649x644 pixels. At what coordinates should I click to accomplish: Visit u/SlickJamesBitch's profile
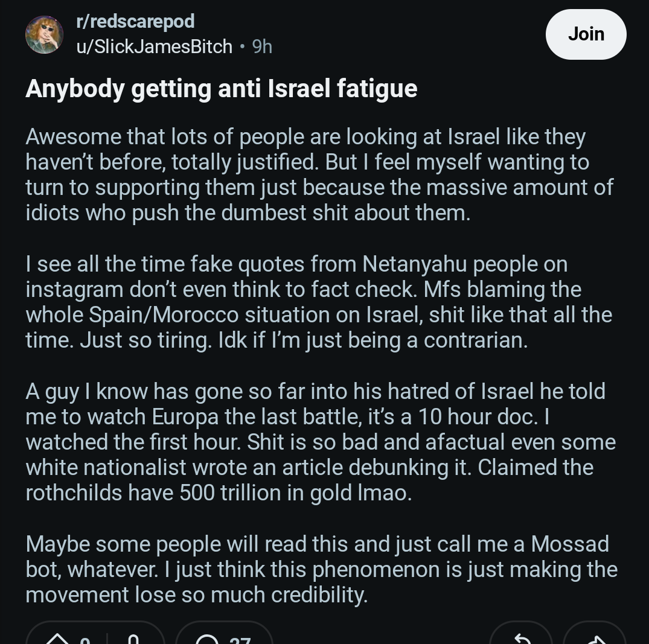(x=155, y=46)
